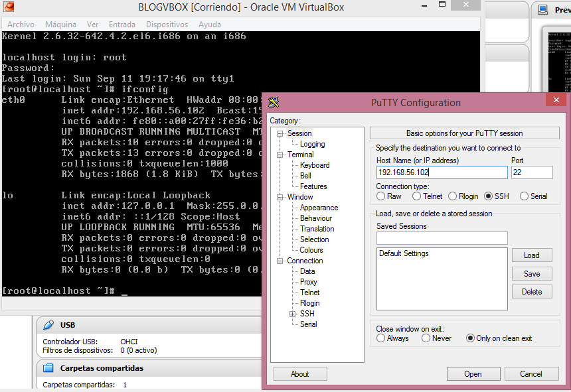This screenshot has width=571, height=392.
Task: Collapse the Window category tree
Action: 280,196
